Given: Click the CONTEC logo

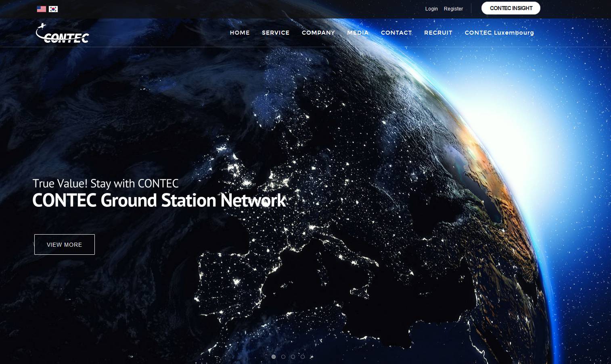Looking at the screenshot, I should (63, 33).
